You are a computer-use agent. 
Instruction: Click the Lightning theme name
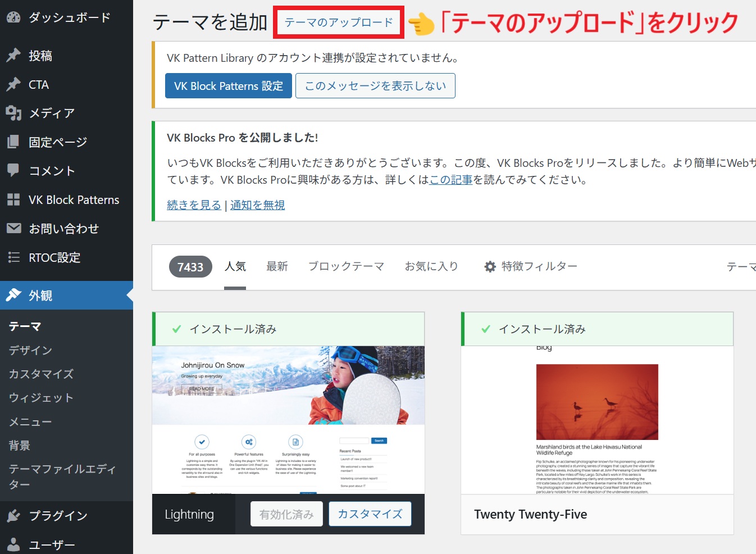coord(189,514)
